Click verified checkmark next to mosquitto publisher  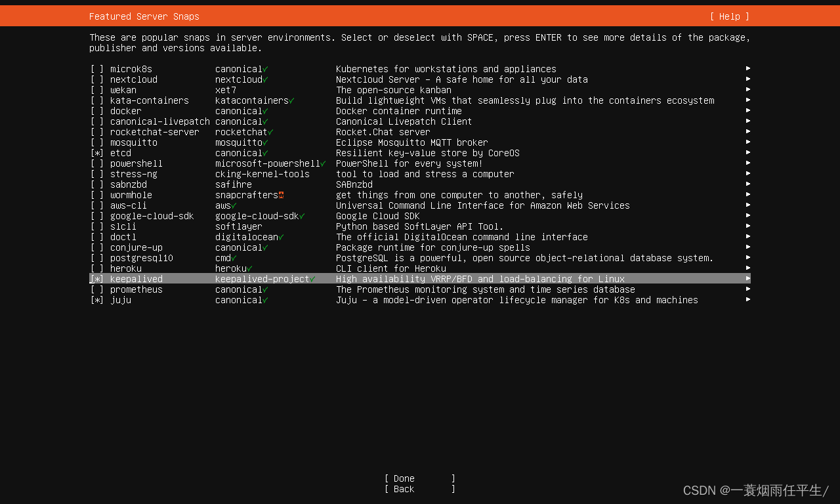[x=266, y=142]
